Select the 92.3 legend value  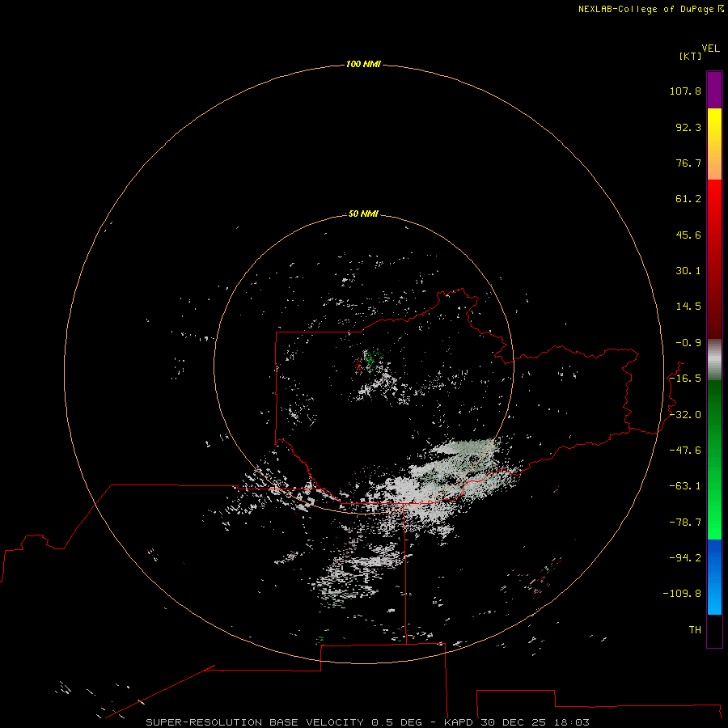(688, 127)
